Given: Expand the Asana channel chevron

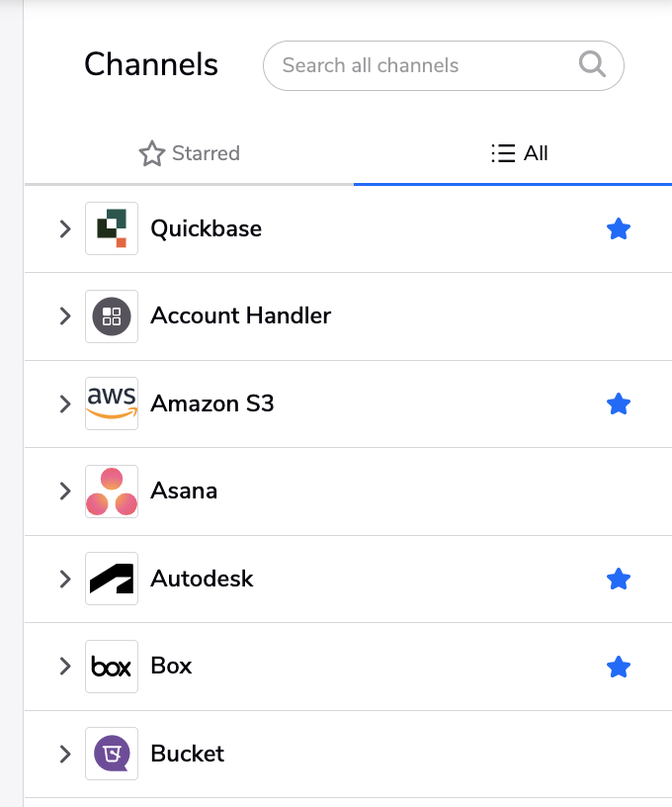Looking at the screenshot, I should pyautogui.click(x=65, y=491).
